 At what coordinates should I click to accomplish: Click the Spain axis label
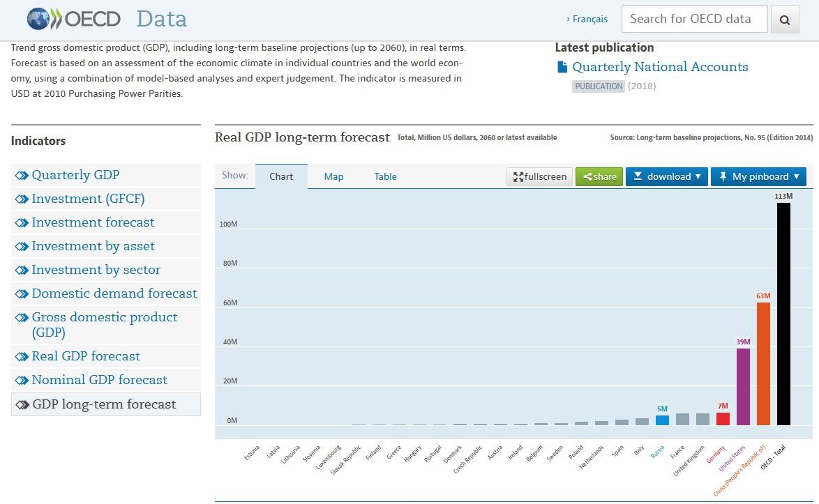click(617, 451)
